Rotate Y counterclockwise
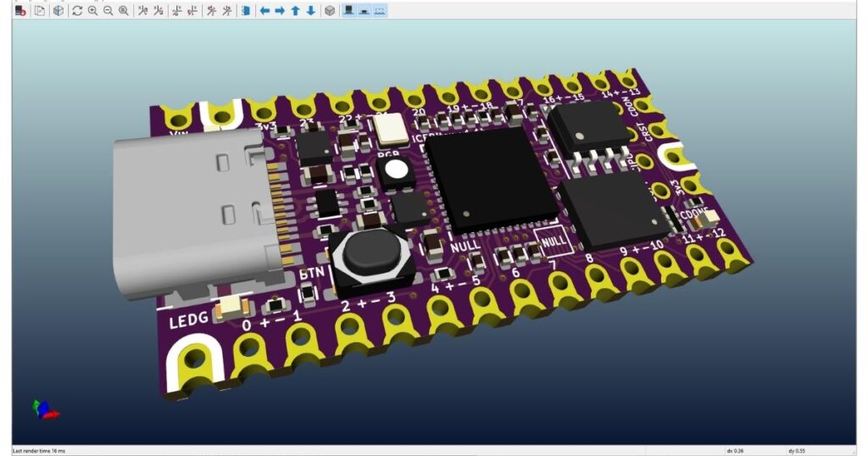This screenshot has height=456, width=868. point(192,10)
